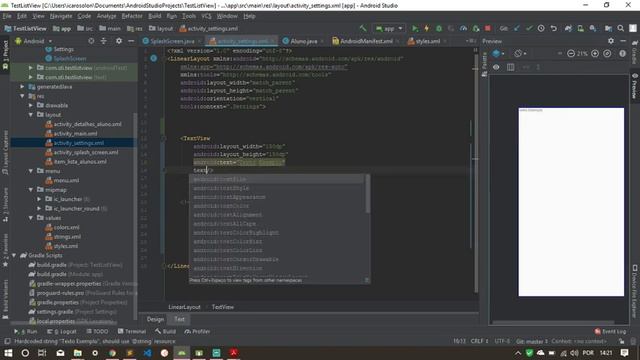Start debugging with the green bug icon
The width and height of the screenshot is (640, 360).
(439, 28)
